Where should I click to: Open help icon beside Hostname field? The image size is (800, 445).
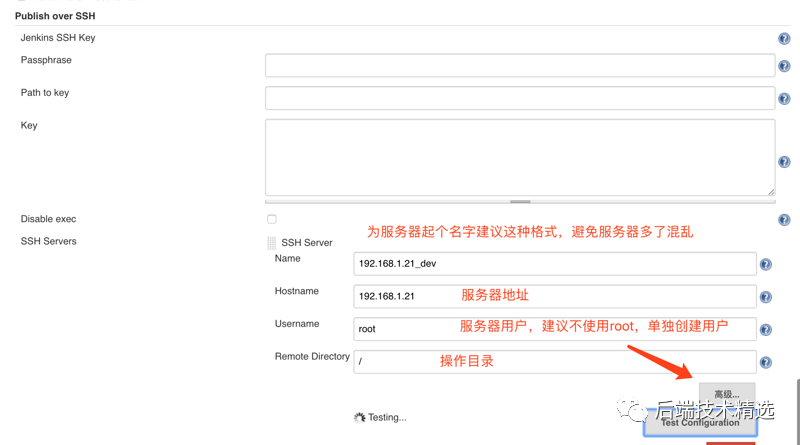[765, 297]
